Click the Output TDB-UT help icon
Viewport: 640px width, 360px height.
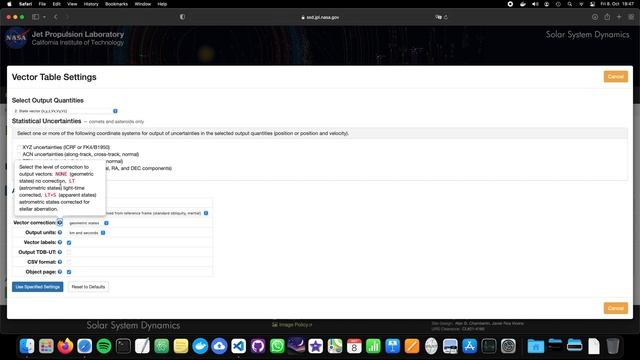pos(60,252)
